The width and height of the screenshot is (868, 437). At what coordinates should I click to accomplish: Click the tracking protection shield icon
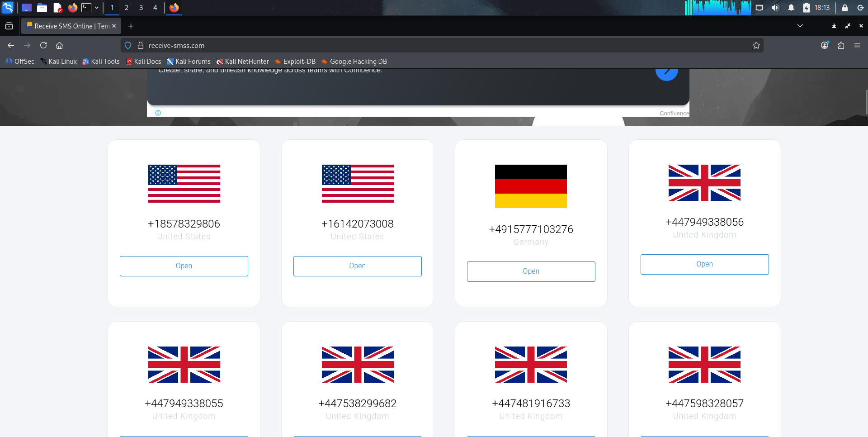(x=128, y=45)
